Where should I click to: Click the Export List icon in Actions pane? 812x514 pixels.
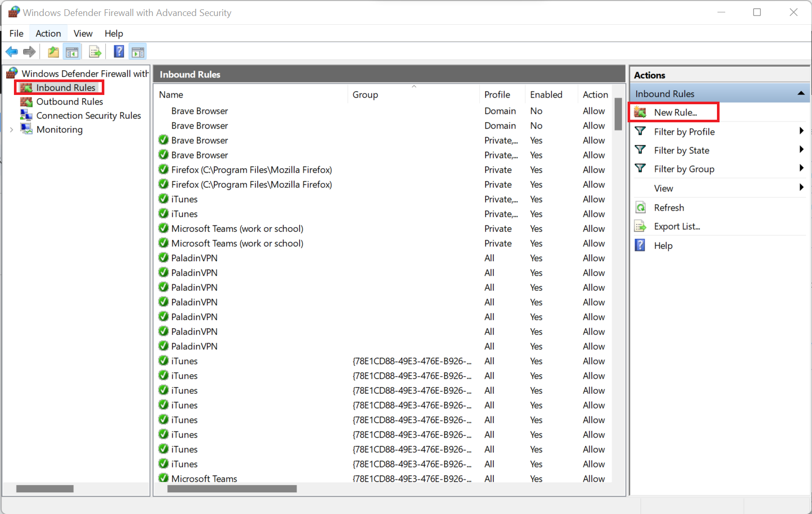[x=641, y=226]
